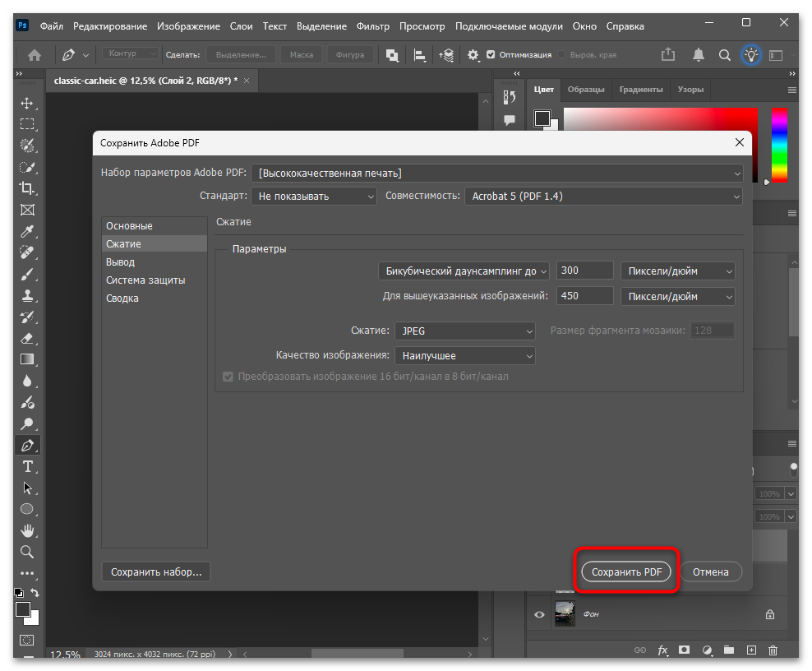The image size is (812, 671).
Task: Switch to the Градиенты tab
Action: (x=640, y=90)
